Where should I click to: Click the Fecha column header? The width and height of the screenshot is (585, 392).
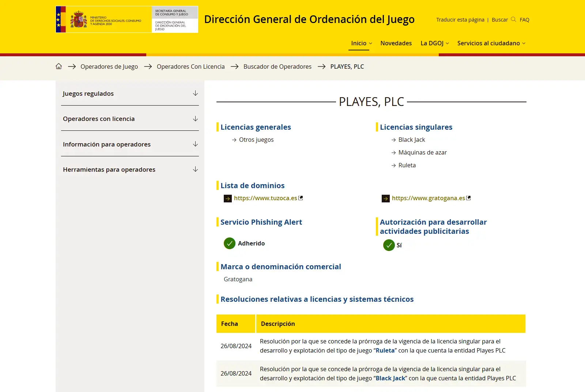coord(236,324)
